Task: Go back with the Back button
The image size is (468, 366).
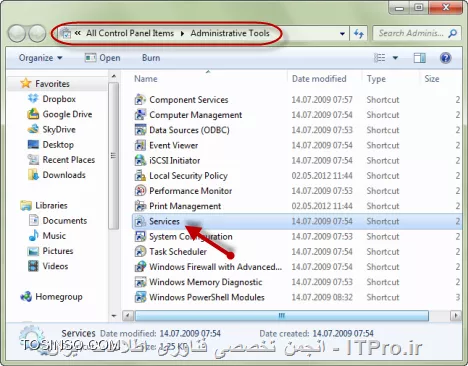Action: point(17,33)
